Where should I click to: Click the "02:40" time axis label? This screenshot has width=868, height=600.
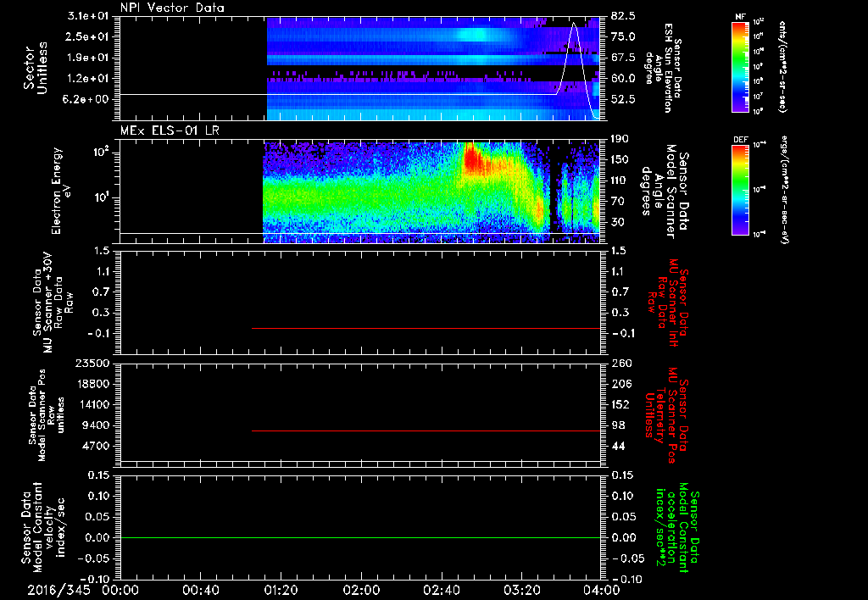[441, 590]
